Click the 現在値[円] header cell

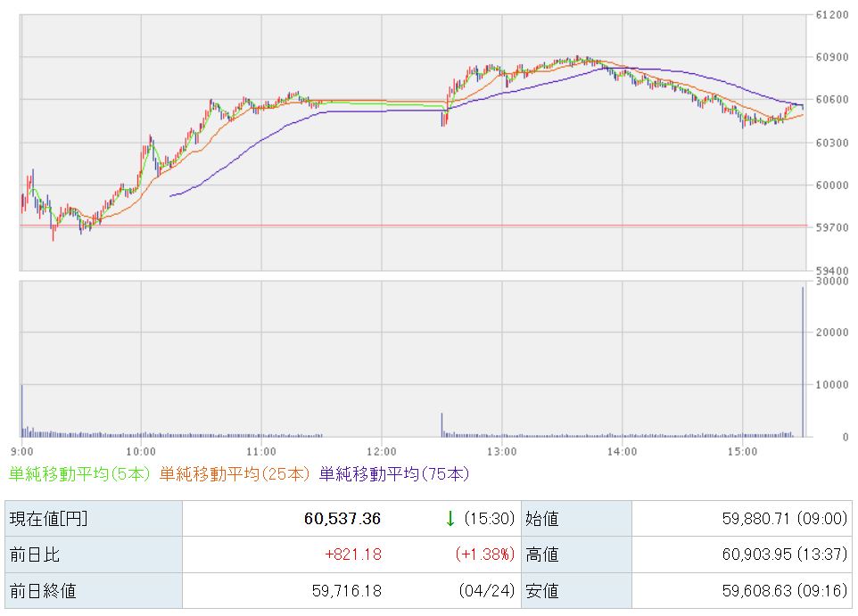[x=48, y=519]
